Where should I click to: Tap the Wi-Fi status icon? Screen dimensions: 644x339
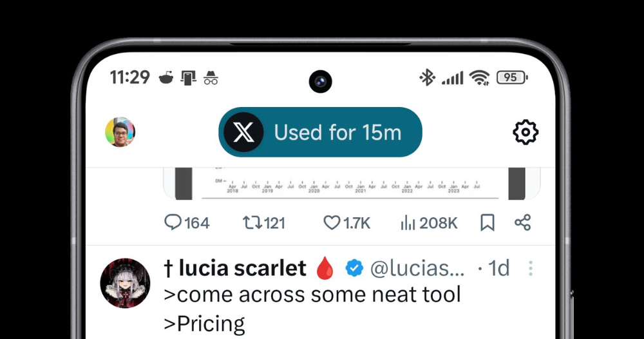coord(479,77)
